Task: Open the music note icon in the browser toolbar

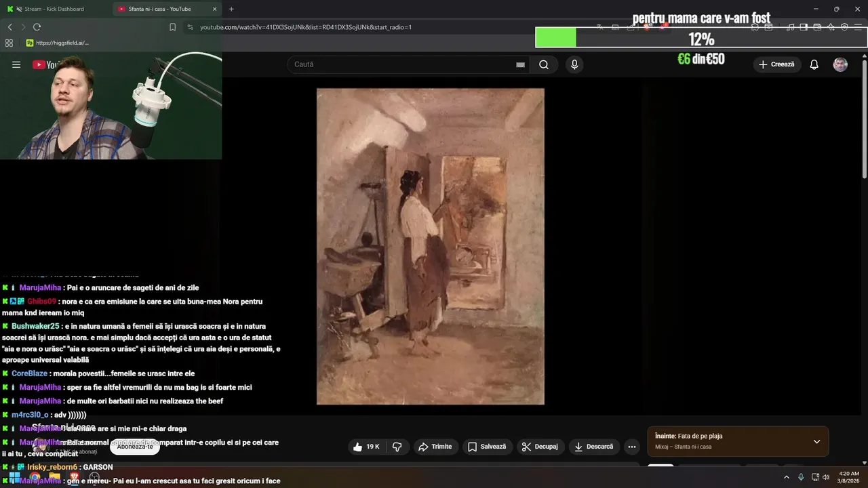Action: [791, 27]
